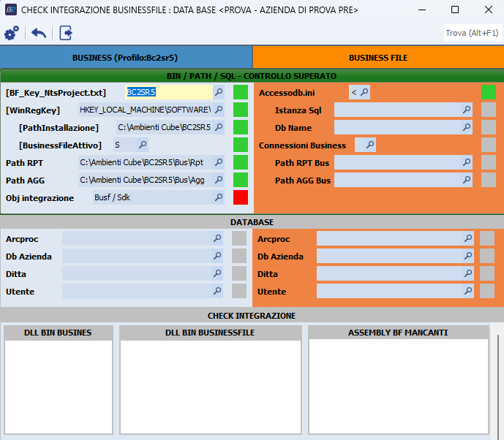Screen dimensions: 504x440
Task: Click the gears settings toolbar icon
Action: tap(12, 33)
